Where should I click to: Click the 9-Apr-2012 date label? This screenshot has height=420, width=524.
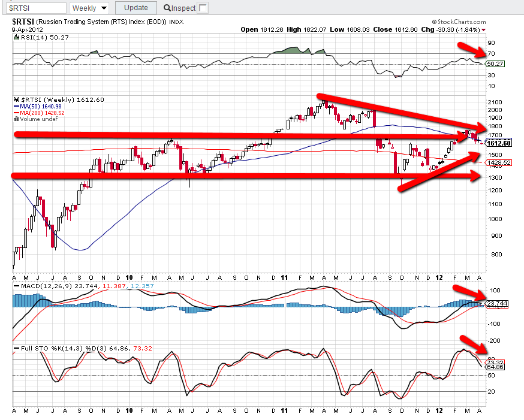28,30
